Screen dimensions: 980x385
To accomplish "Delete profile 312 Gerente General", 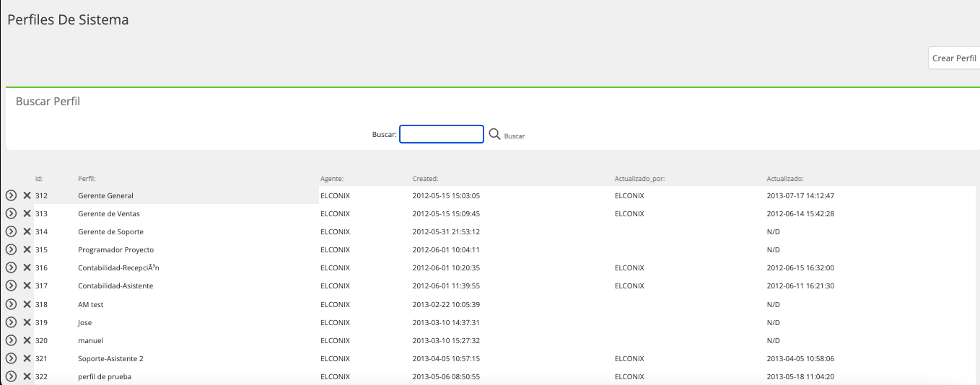I will pos(27,195).
